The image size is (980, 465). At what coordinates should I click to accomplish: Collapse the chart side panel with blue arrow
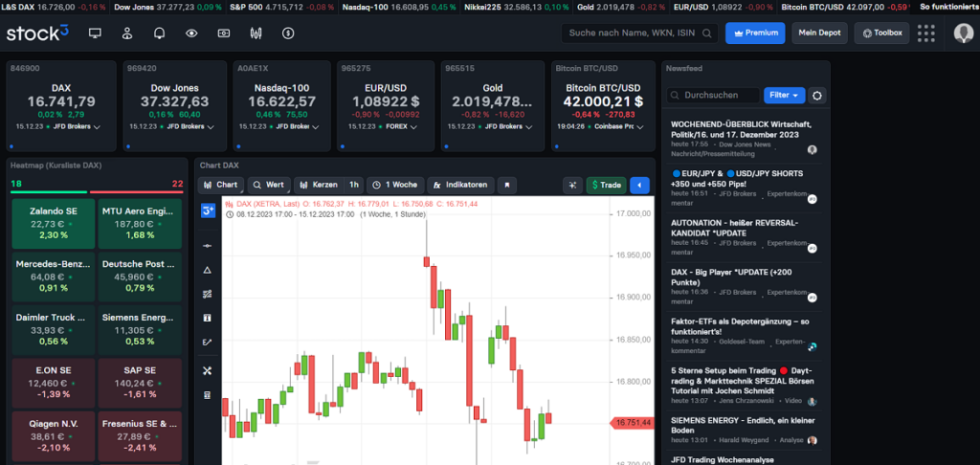click(x=639, y=185)
